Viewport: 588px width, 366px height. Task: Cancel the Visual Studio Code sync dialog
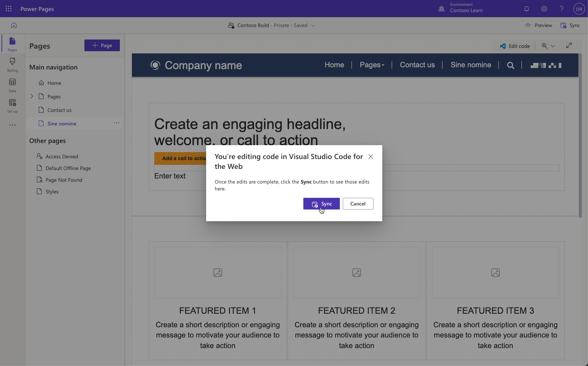358,204
